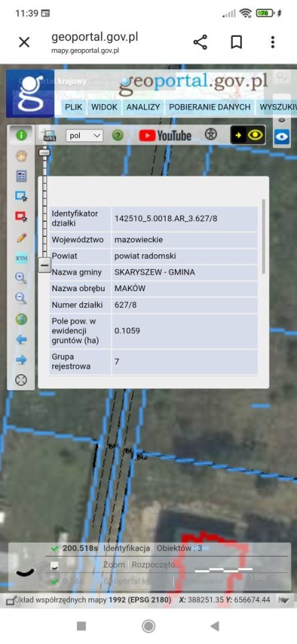
Task: Go to next map view arrow
Action: 21,360
